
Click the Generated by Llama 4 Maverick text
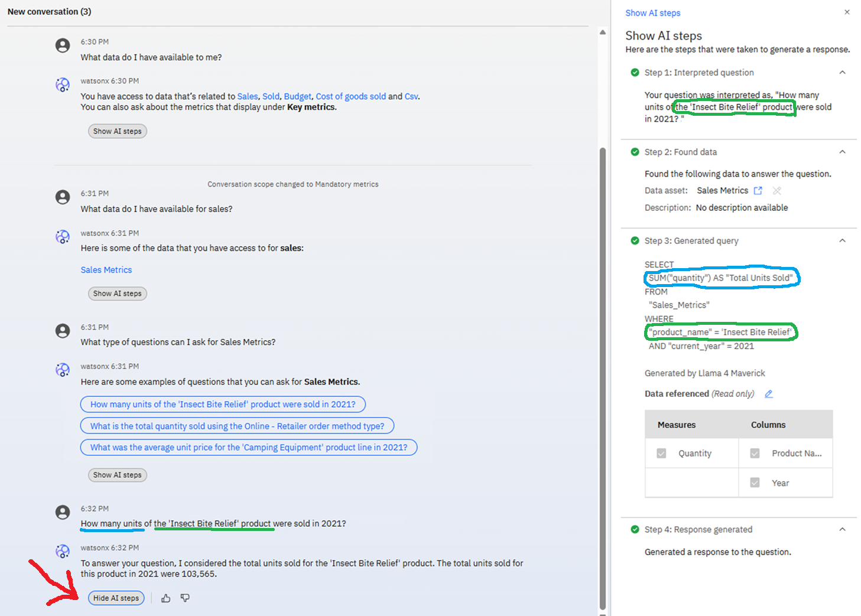[x=704, y=373]
